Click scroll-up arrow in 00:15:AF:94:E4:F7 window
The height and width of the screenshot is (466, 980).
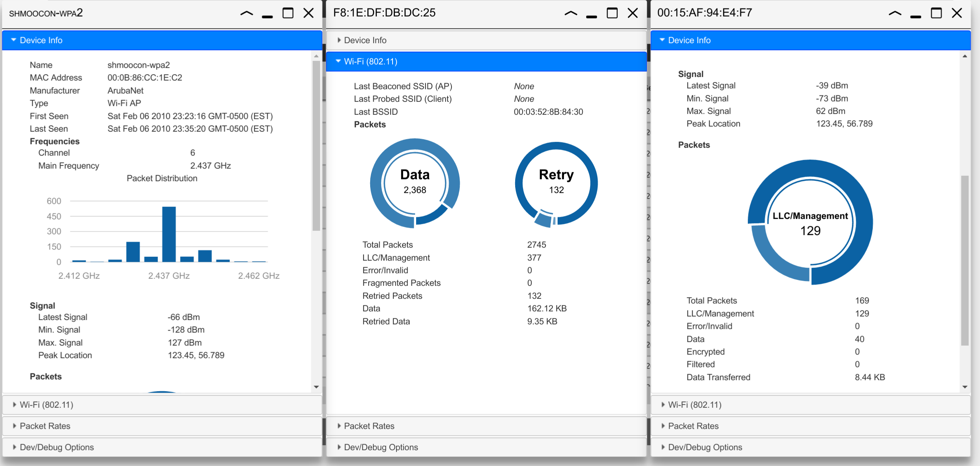[965, 56]
